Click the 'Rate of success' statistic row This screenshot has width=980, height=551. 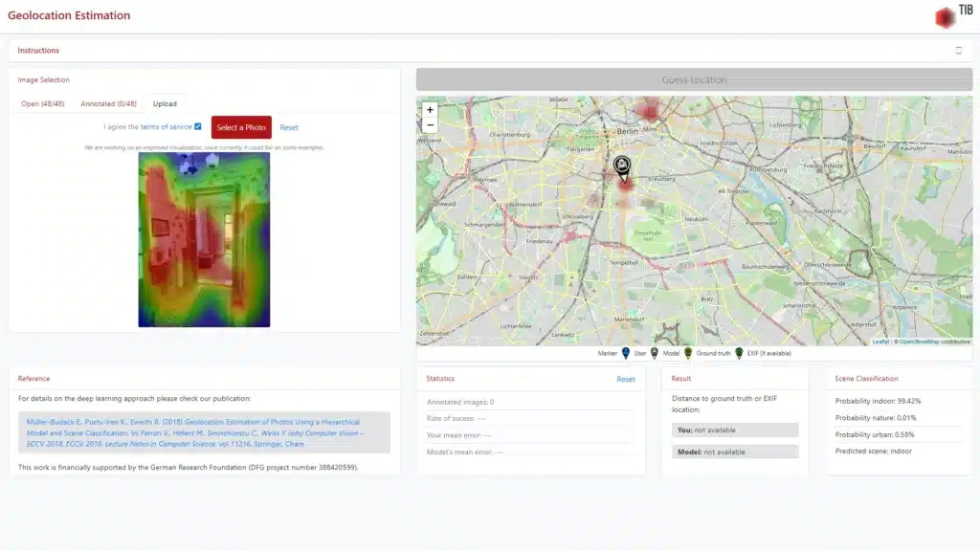pyautogui.click(x=530, y=419)
